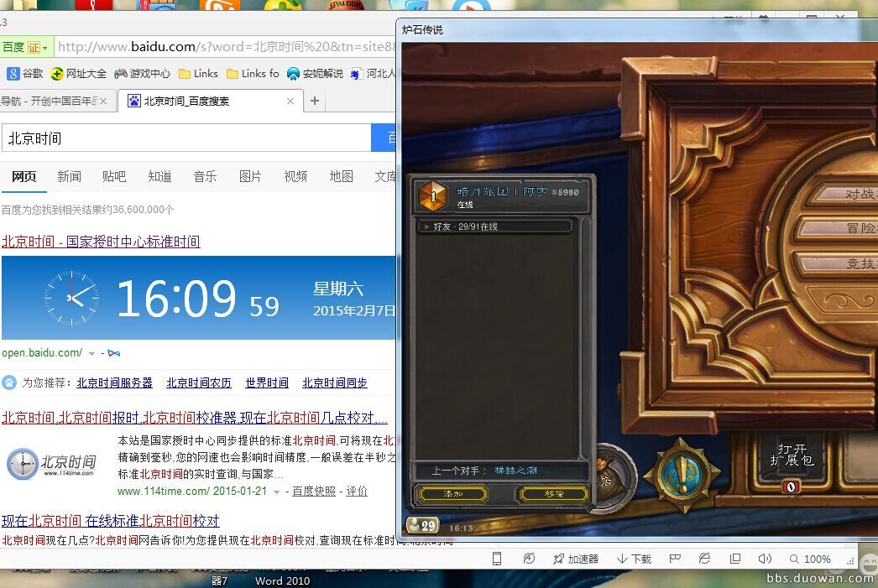The height and width of the screenshot is (588, 878).
Task: Select the 音乐 search tab
Action: [205, 176]
